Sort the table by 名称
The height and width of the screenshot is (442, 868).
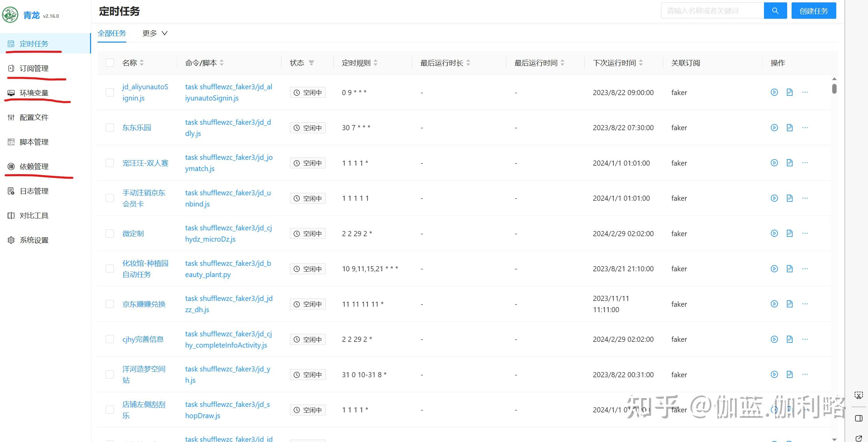[x=142, y=63]
